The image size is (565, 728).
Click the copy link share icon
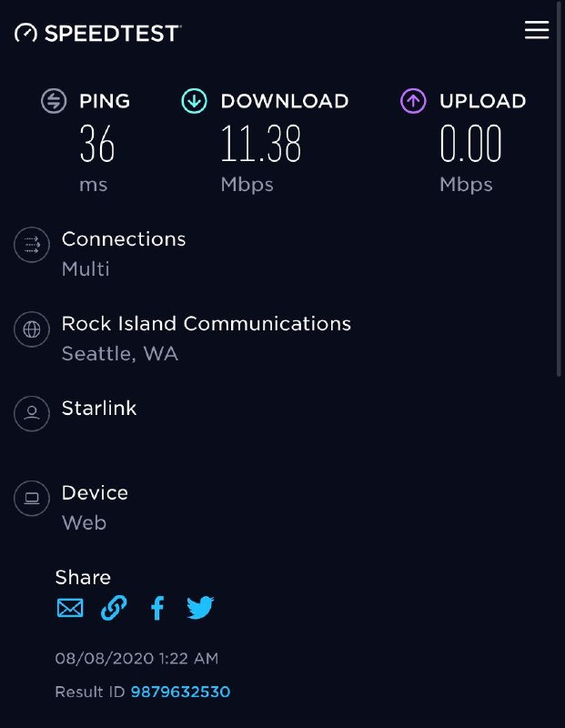(x=113, y=607)
